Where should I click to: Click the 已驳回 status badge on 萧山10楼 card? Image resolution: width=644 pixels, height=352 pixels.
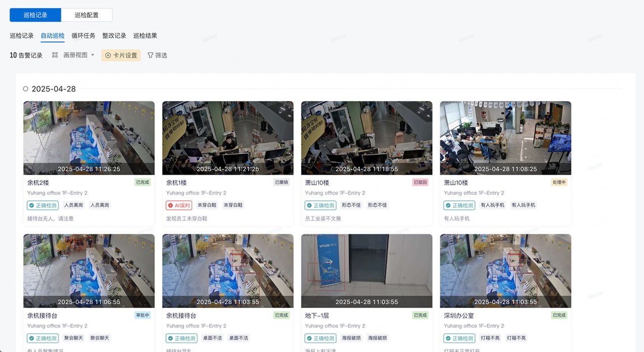pos(420,183)
